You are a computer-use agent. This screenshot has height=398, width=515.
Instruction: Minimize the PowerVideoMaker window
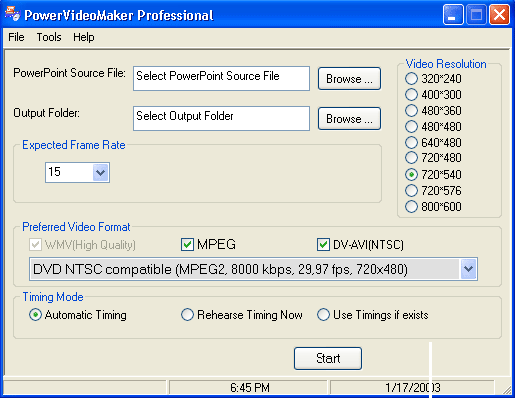pyautogui.click(x=453, y=15)
